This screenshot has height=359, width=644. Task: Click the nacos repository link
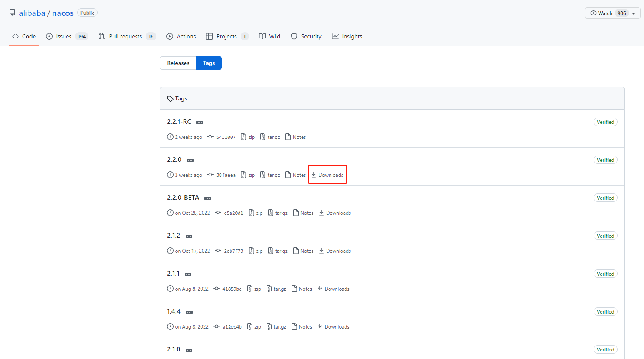[x=63, y=13]
